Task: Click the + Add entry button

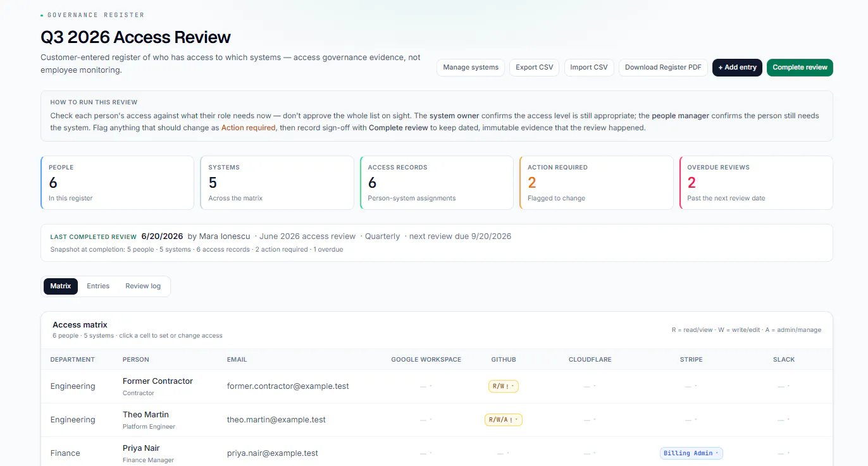Action: coord(737,67)
